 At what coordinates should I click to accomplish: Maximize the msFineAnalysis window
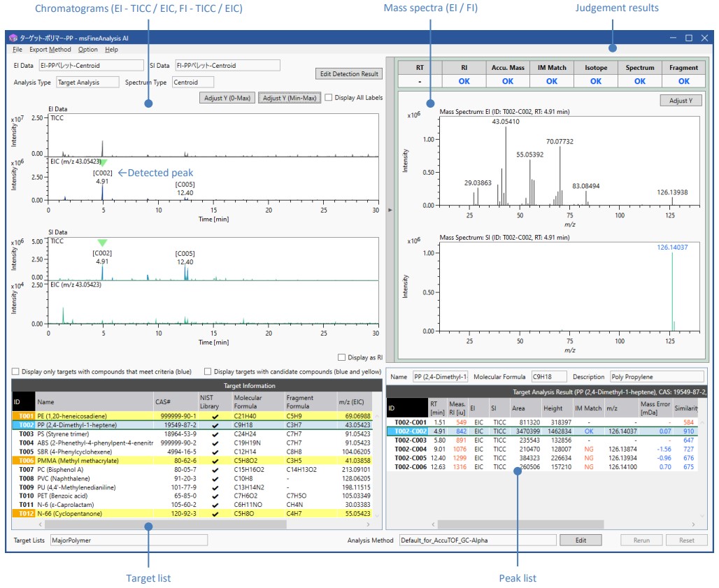(x=688, y=38)
